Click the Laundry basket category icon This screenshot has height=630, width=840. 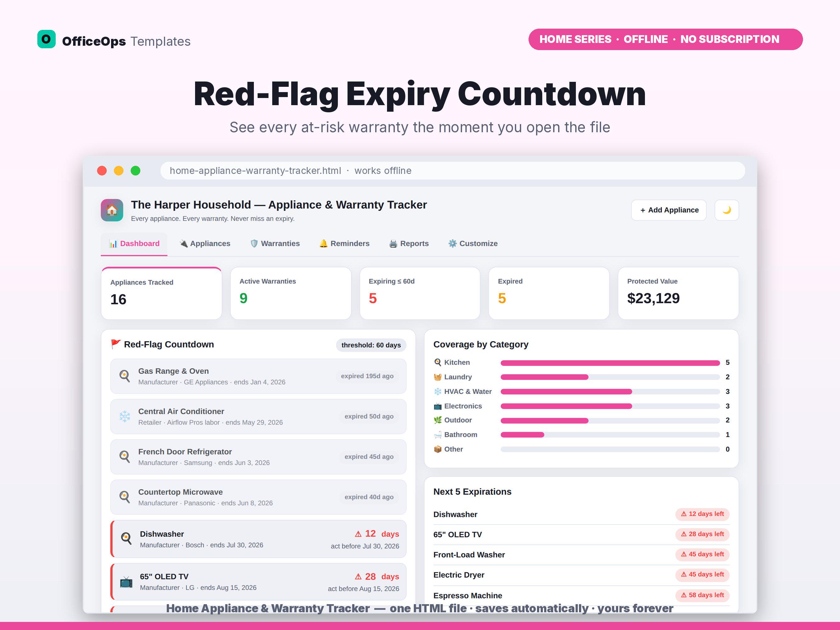[437, 377]
